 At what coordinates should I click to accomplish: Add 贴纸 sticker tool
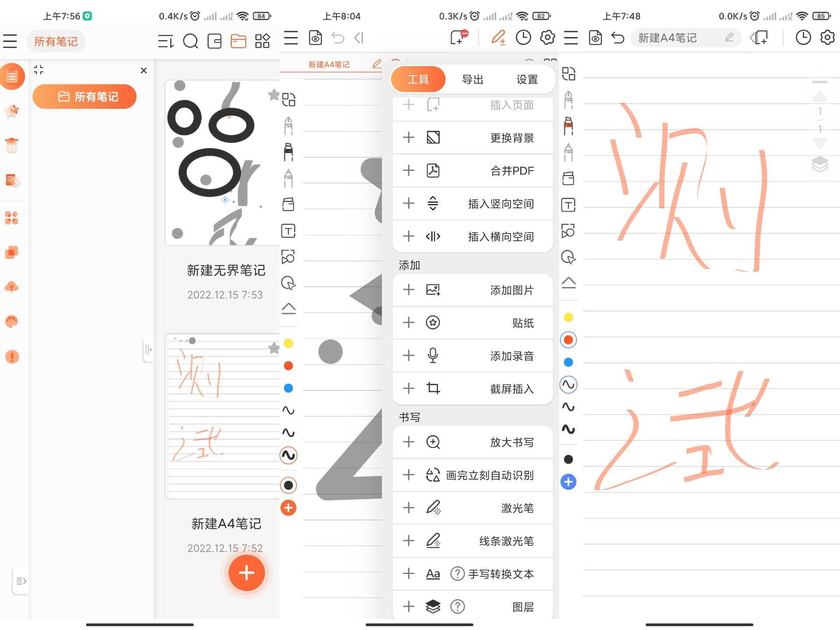pos(409,322)
